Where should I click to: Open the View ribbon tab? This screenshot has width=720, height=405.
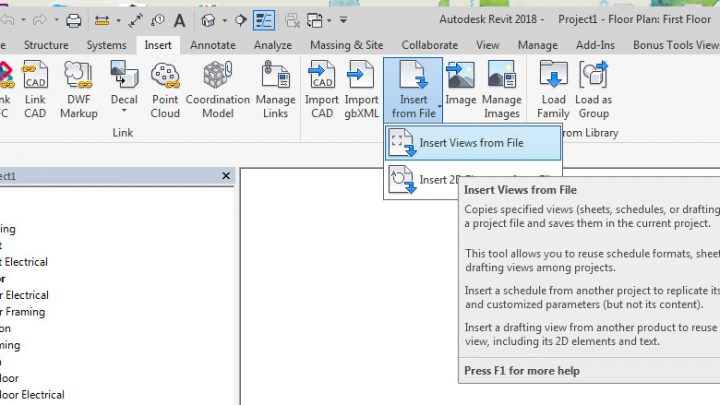487,45
